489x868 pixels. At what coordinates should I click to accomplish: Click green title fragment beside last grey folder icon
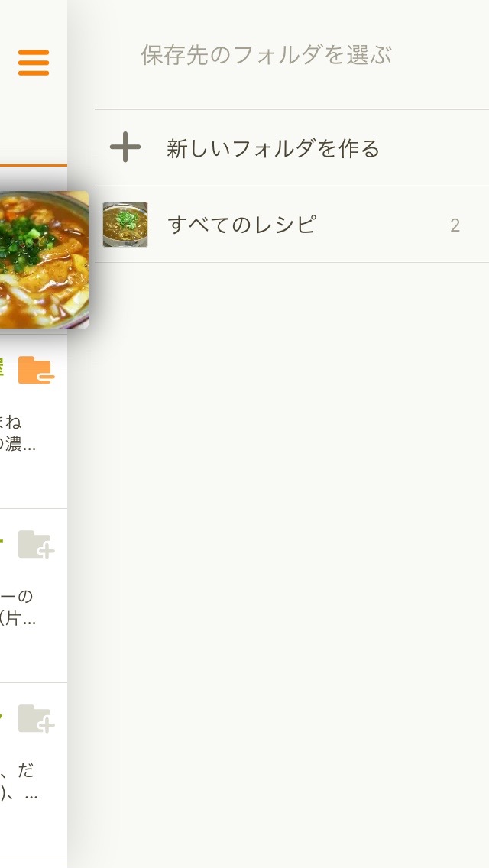pos(2,716)
